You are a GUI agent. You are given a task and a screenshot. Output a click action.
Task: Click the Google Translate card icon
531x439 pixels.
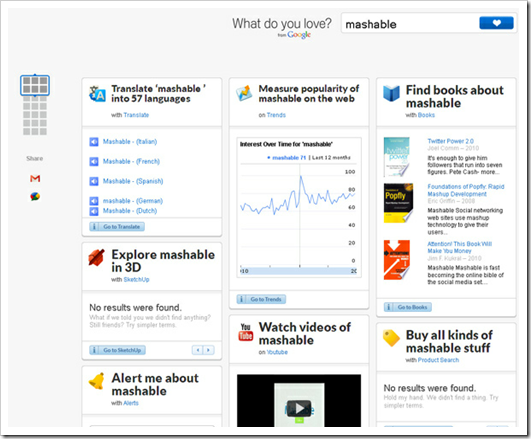[x=97, y=94]
